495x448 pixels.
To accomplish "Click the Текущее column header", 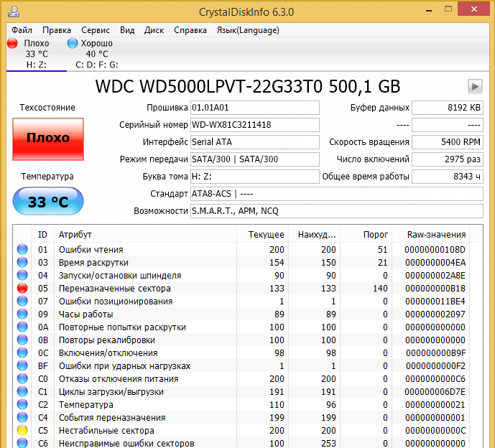I will pyautogui.click(x=263, y=235).
